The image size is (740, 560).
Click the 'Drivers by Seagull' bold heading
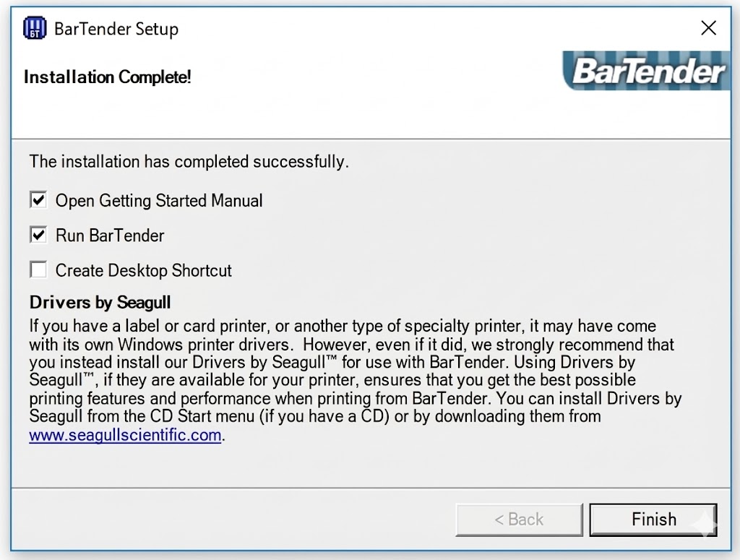point(100,302)
